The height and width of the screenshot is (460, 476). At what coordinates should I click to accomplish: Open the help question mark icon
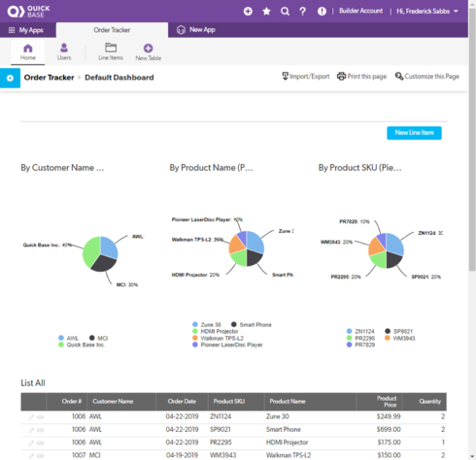click(303, 12)
